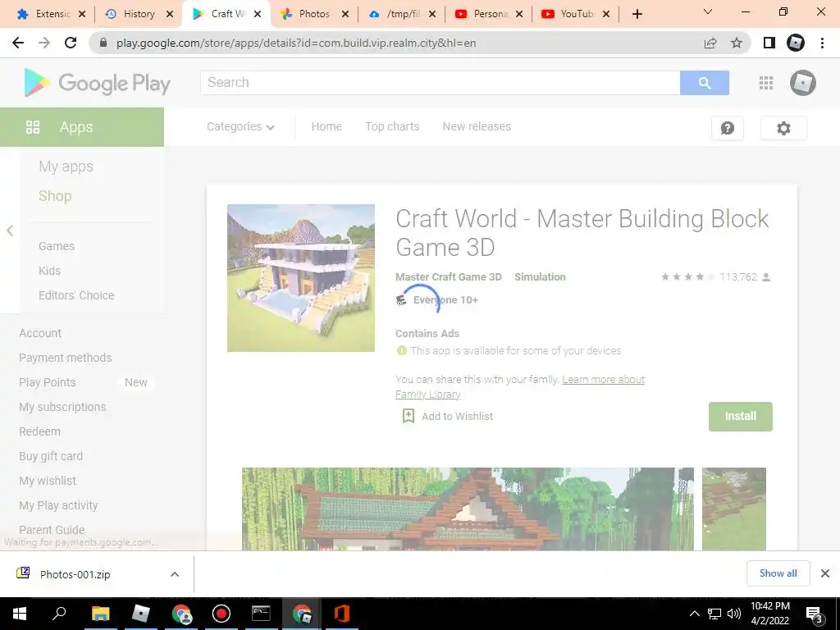The height and width of the screenshot is (630, 840).
Task: Click Buy gift card
Action: (51, 456)
